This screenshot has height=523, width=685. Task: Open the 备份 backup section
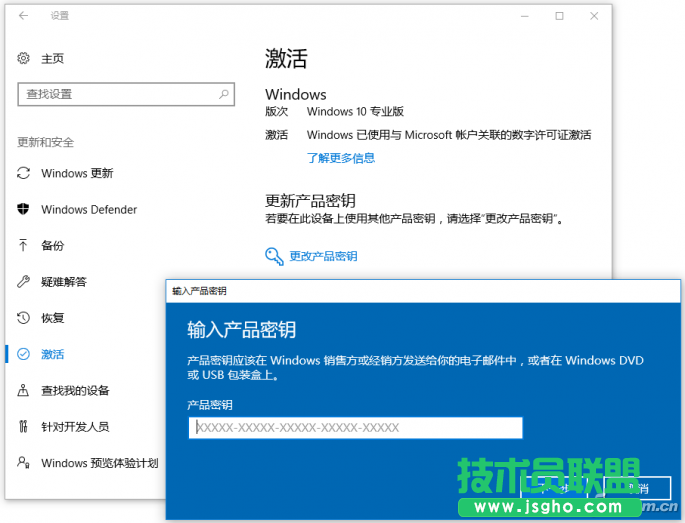pos(52,246)
